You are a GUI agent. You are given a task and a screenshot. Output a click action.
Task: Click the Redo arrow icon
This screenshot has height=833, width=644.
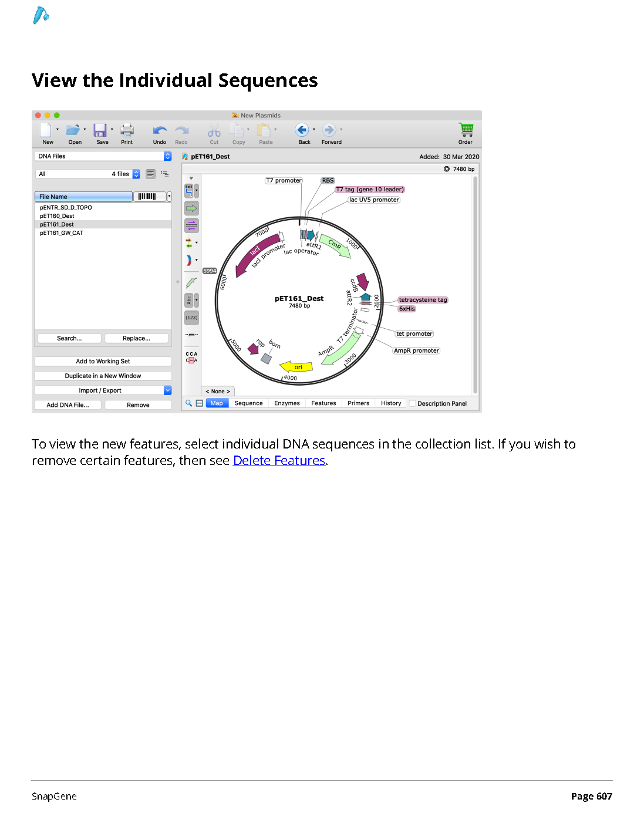182,130
